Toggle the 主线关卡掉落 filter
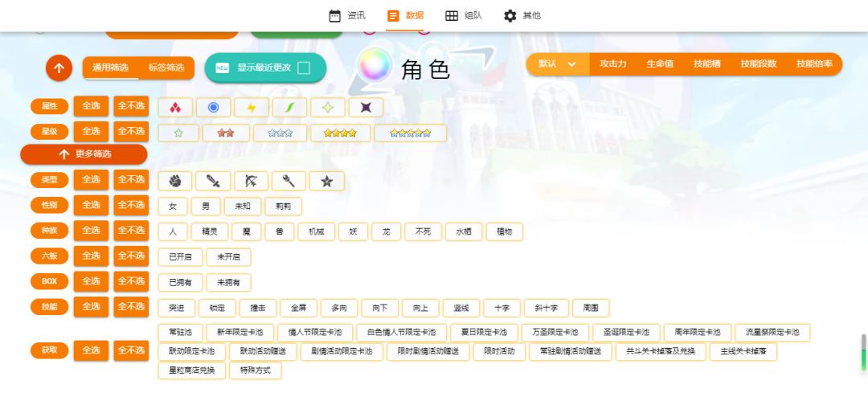The width and height of the screenshot is (868, 397). point(743,352)
